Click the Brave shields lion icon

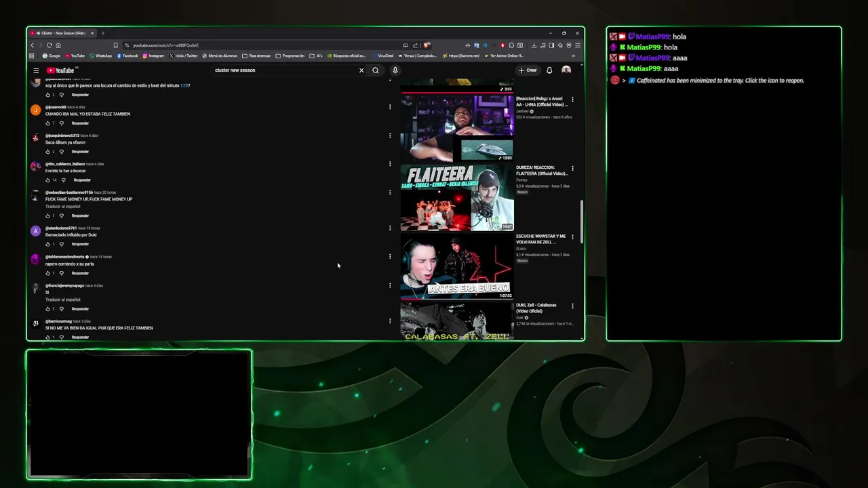tap(427, 45)
